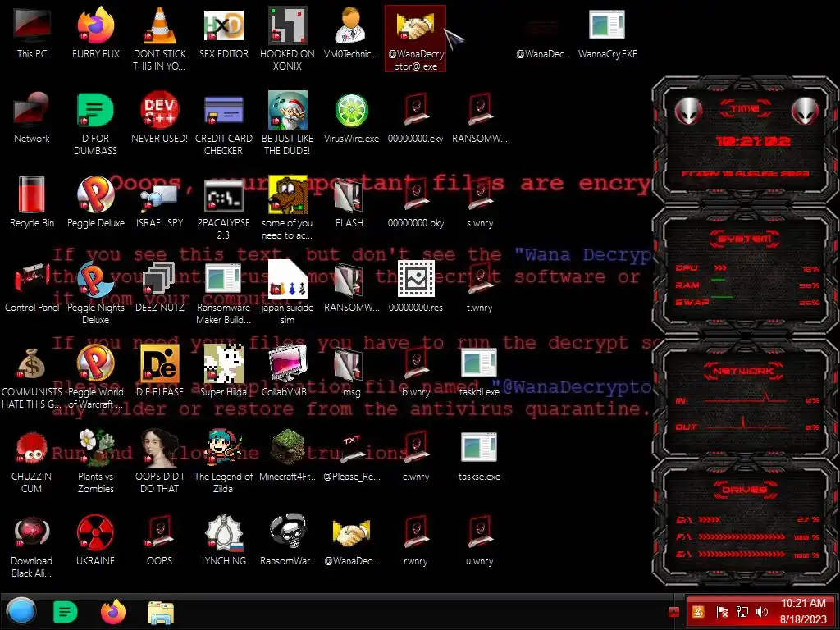This screenshot has height=630, width=840.
Task: Click the volume speaker tray icon
Action: click(762, 611)
